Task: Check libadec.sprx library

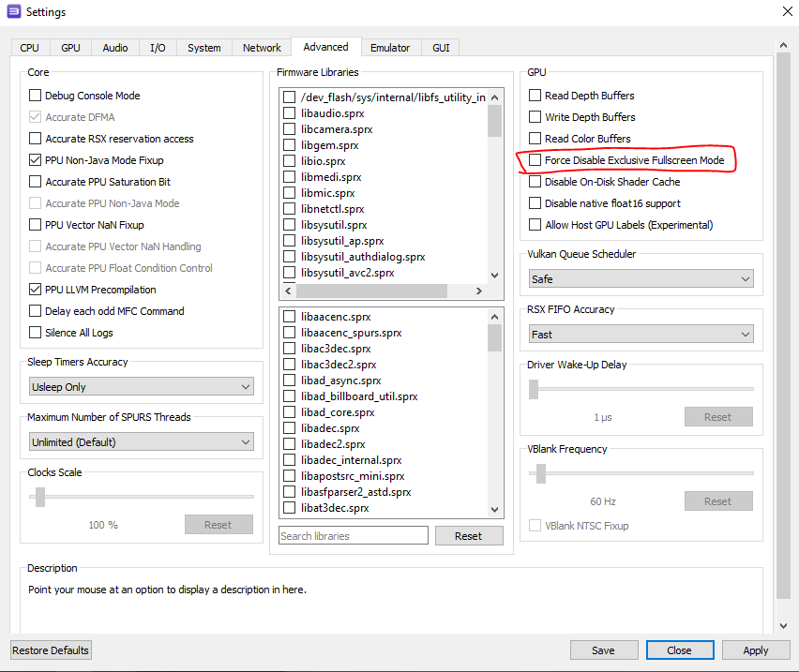Action: (289, 428)
